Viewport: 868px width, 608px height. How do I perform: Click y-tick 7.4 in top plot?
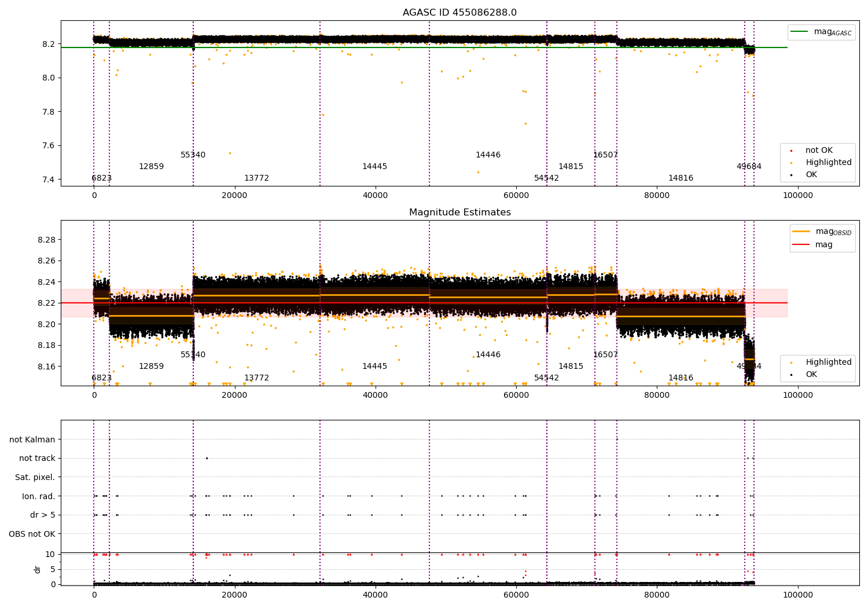point(49,180)
